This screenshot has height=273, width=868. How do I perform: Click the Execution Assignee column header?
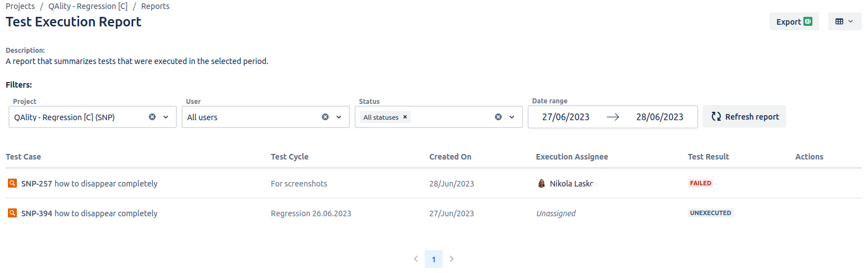click(572, 157)
